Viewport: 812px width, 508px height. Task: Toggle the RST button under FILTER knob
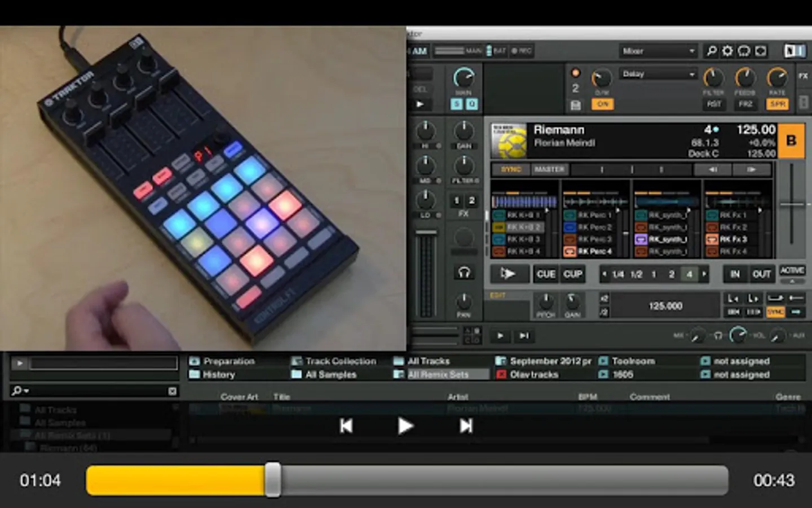tap(713, 104)
